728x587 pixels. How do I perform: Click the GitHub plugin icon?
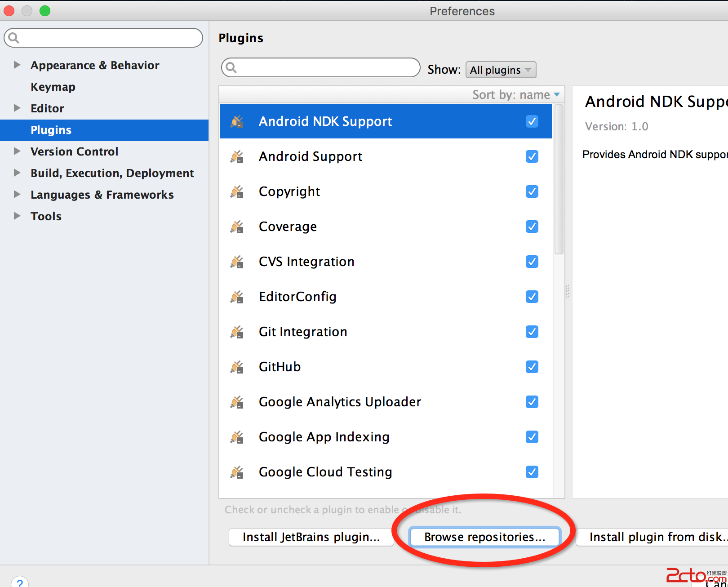(x=237, y=367)
